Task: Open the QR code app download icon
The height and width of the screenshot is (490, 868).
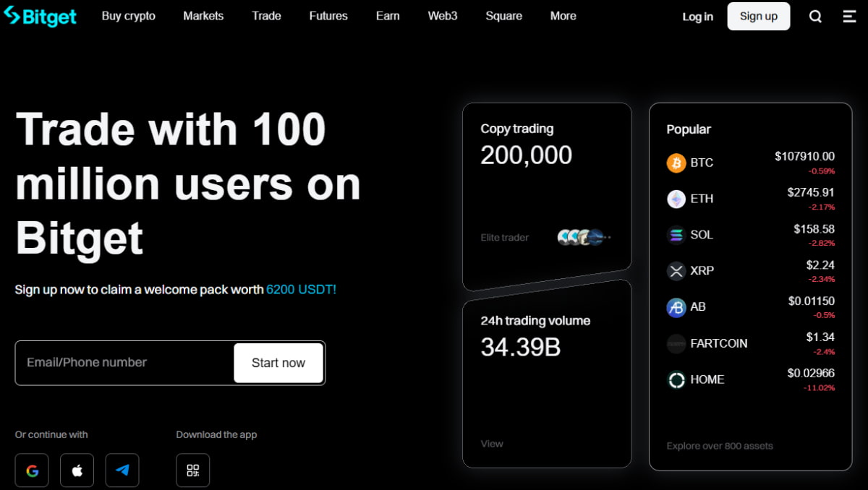Action: pyautogui.click(x=193, y=470)
